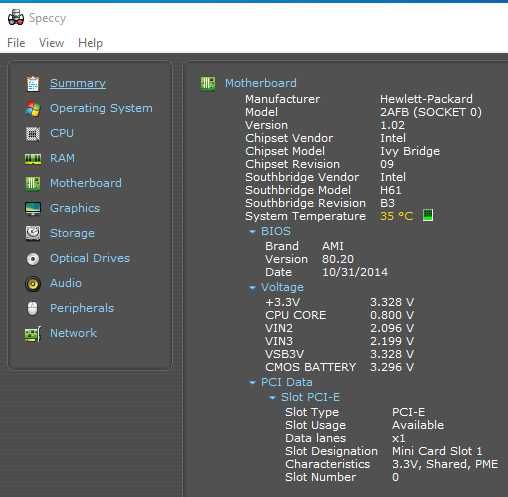
Task: Click the VIN2 2.096 V value
Action: click(392, 328)
